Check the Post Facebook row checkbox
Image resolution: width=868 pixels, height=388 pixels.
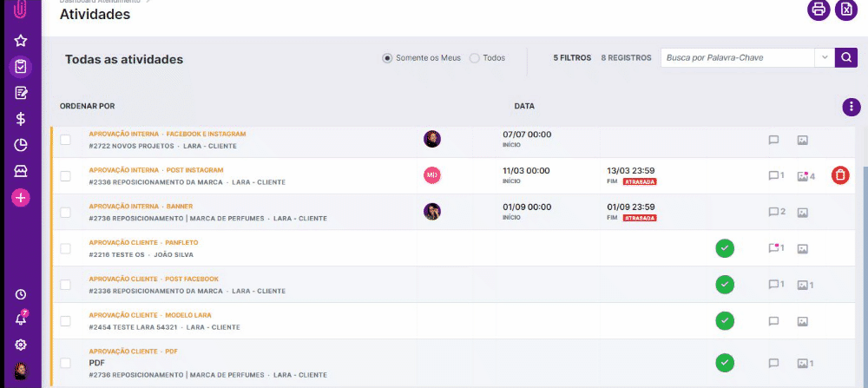click(65, 285)
